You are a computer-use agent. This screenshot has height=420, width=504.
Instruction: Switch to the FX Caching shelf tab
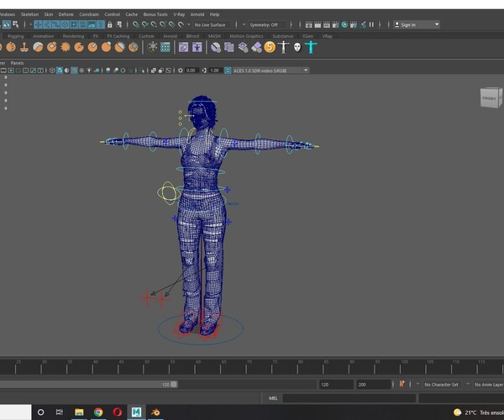(x=118, y=36)
